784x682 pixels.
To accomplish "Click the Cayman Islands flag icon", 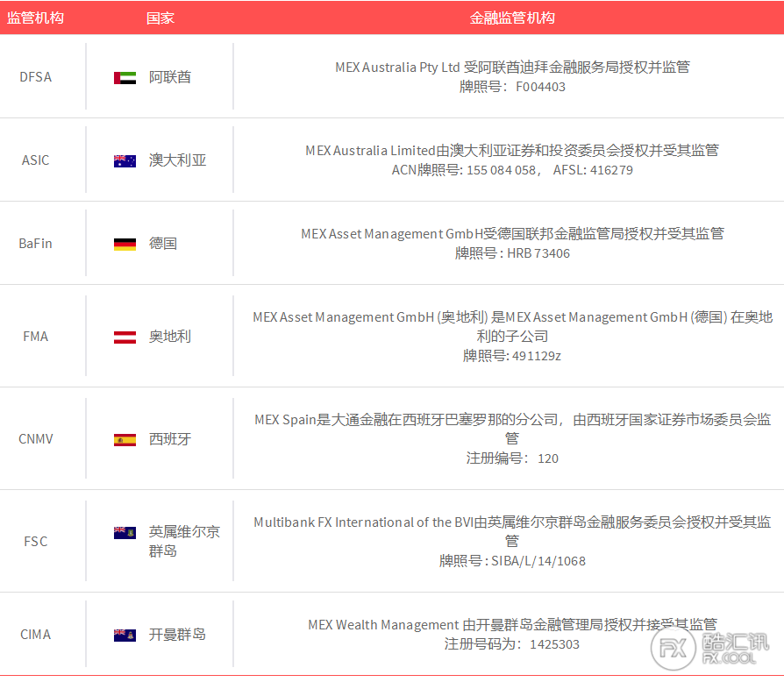I will 125,635.
